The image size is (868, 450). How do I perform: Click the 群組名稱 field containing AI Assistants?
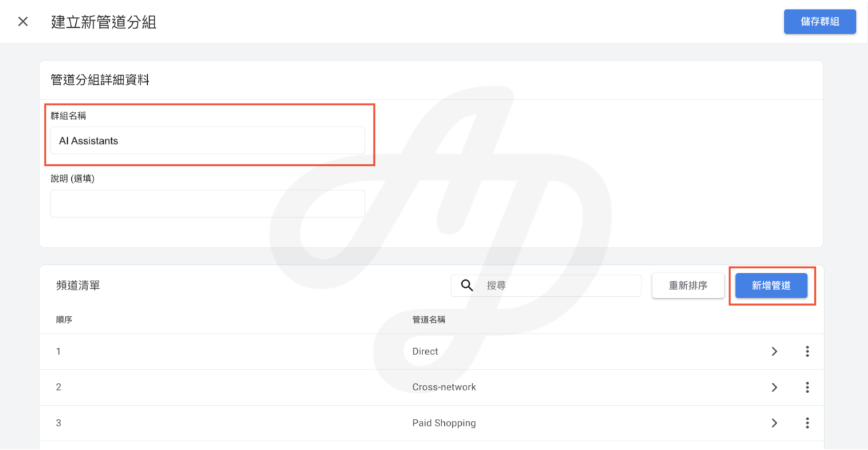click(208, 141)
